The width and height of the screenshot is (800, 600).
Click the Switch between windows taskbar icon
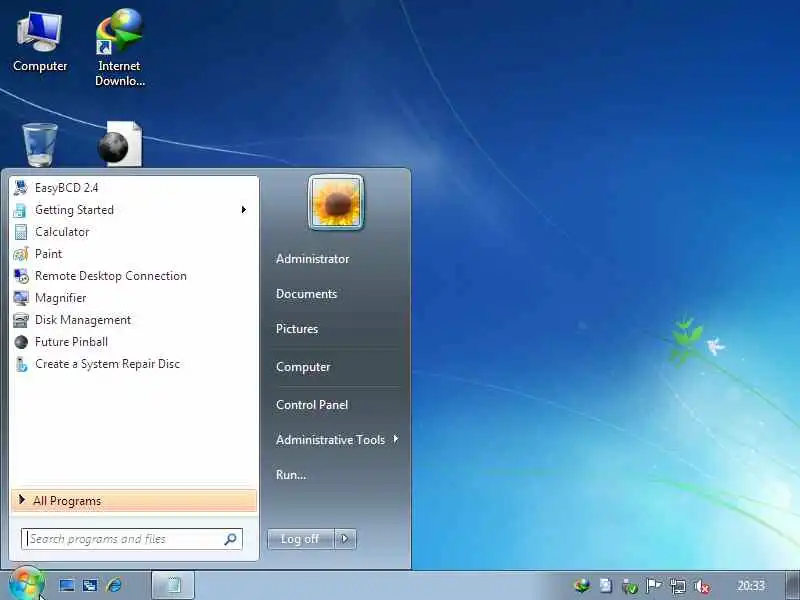pos(90,585)
